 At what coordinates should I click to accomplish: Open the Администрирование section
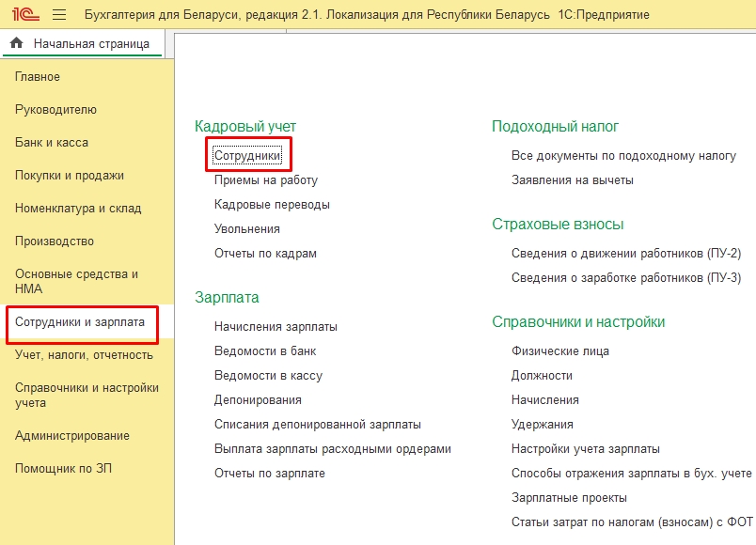[x=72, y=436]
